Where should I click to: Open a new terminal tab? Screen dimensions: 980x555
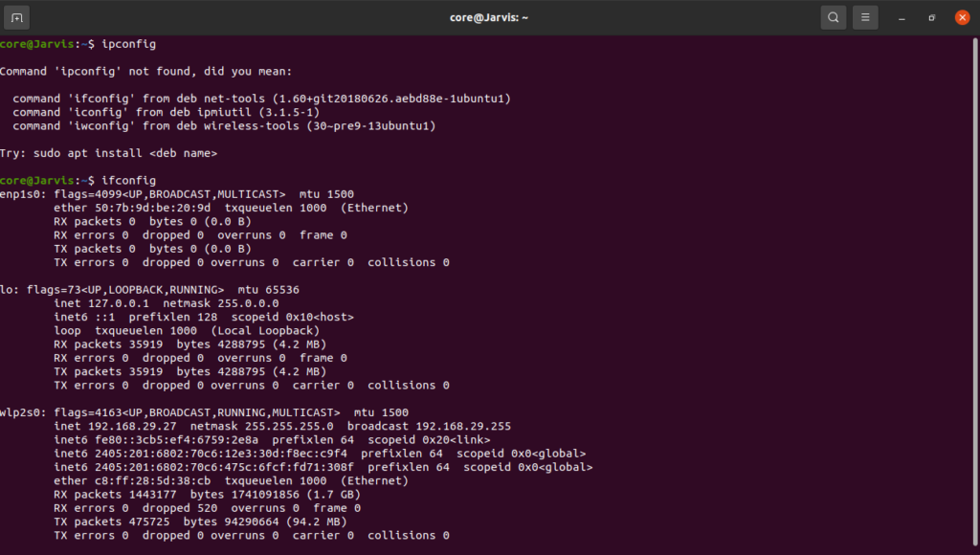pyautogui.click(x=17, y=17)
